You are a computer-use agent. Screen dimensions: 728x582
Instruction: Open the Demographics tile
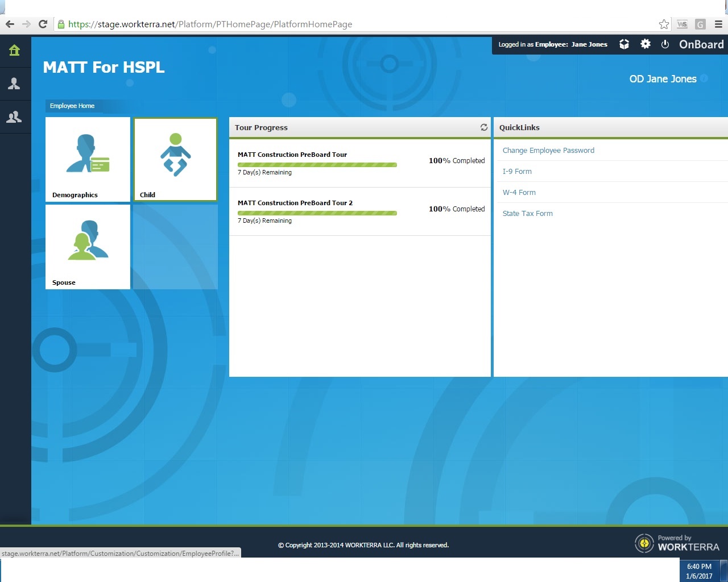88,159
